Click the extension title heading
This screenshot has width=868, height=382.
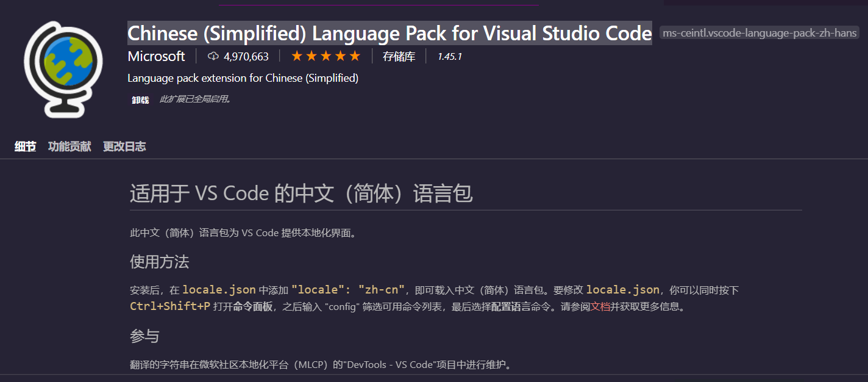point(389,33)
